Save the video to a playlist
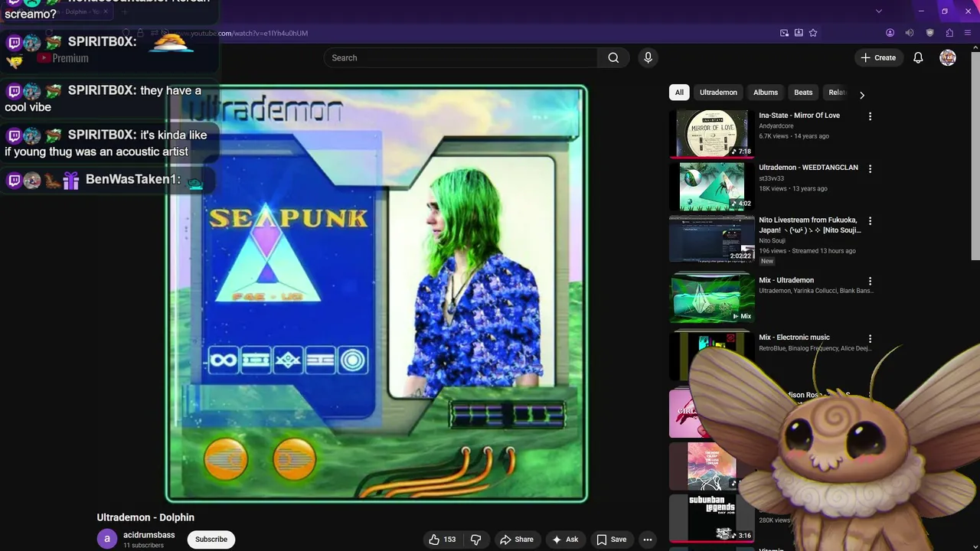The width and height of the screenshot is (980, 551). (x=612, y=540)
